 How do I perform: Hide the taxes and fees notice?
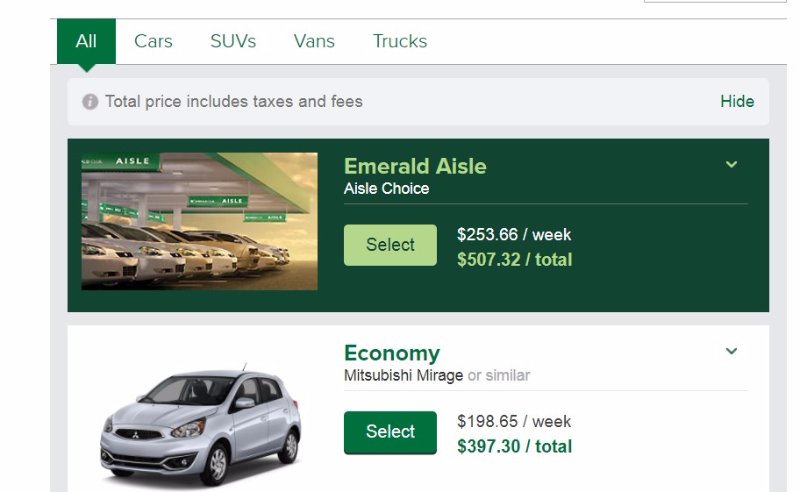click(x=737, y=102)
